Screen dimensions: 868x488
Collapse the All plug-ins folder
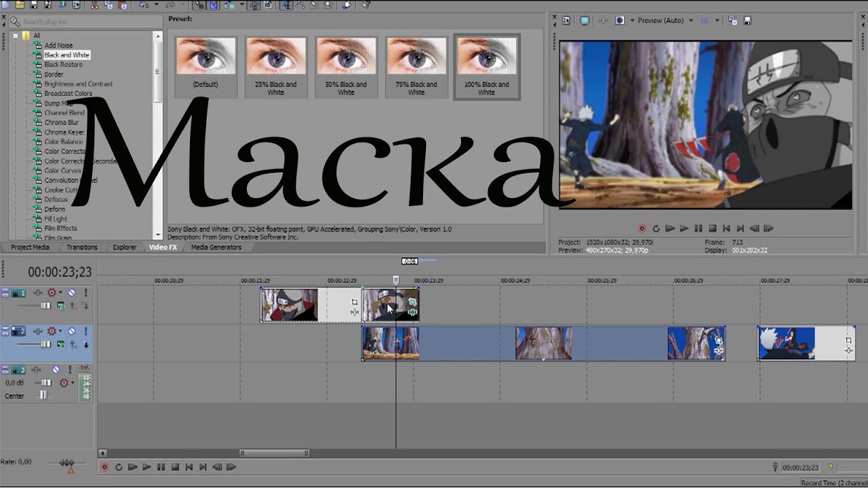tap(15, 35)
